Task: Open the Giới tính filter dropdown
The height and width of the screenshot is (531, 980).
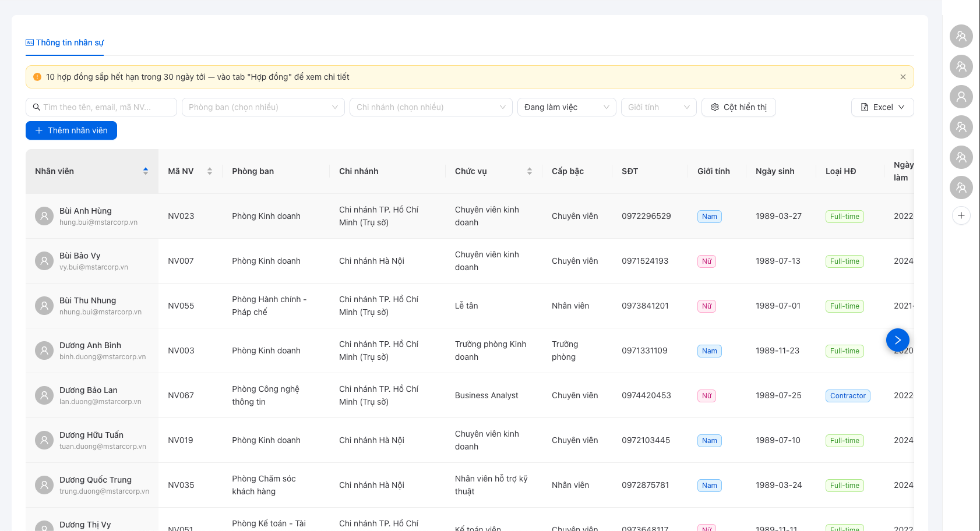Action: [x=659, y=107]
